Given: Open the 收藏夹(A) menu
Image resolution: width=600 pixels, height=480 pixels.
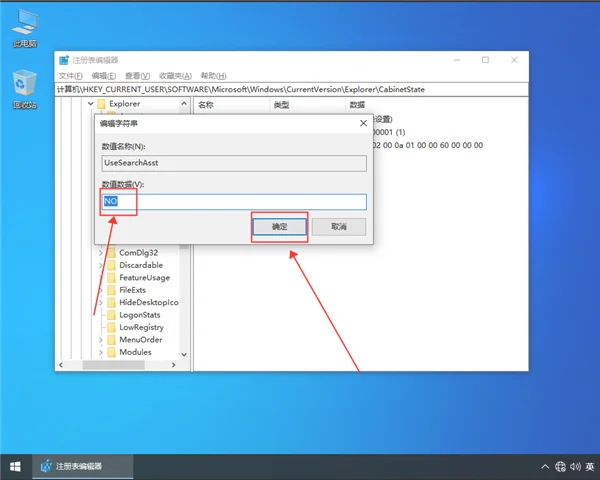Looking at the screenshot, I should 175,76.
